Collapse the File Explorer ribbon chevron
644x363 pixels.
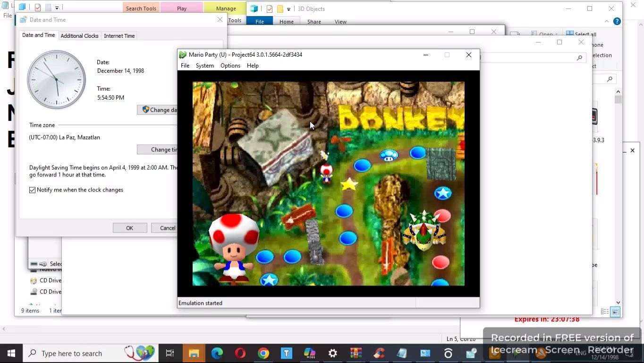(607, 21)
